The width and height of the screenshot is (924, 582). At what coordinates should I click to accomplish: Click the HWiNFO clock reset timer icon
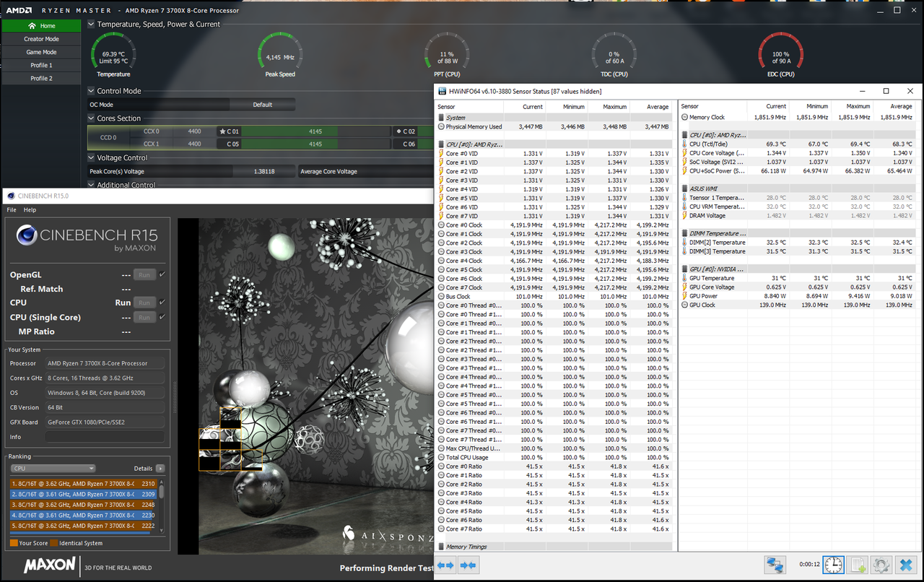tap(833, 565)
